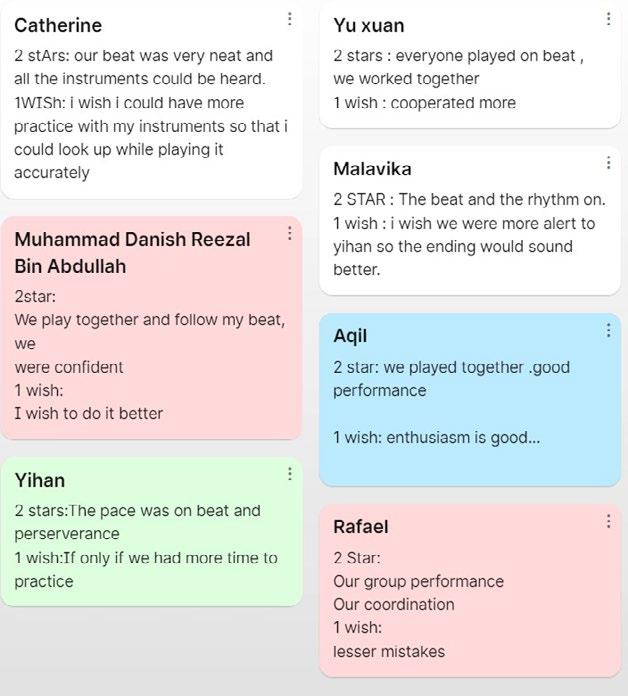Open three-dot menu on Yihan's post
628x696 pixels.
289,474
